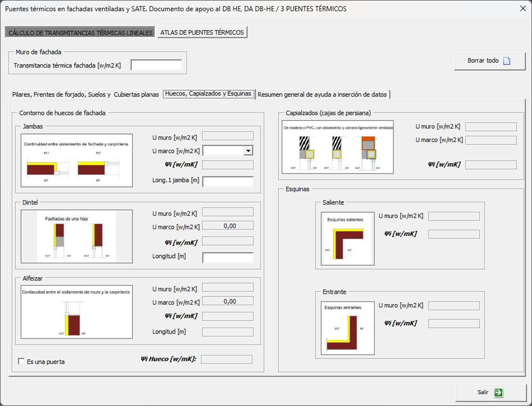
Task: Switch to Pilares, Frentes de forjado tab
Action: click(x=85, y=95)
